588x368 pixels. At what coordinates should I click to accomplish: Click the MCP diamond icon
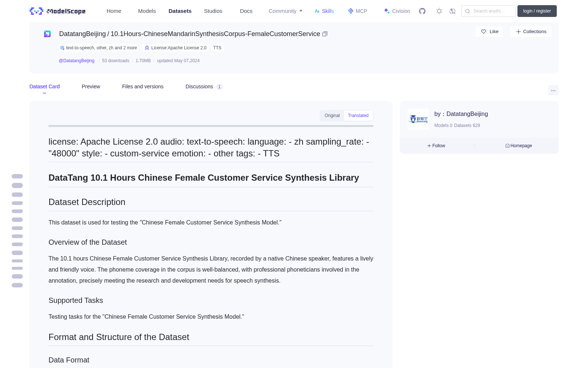pos(351,11)
